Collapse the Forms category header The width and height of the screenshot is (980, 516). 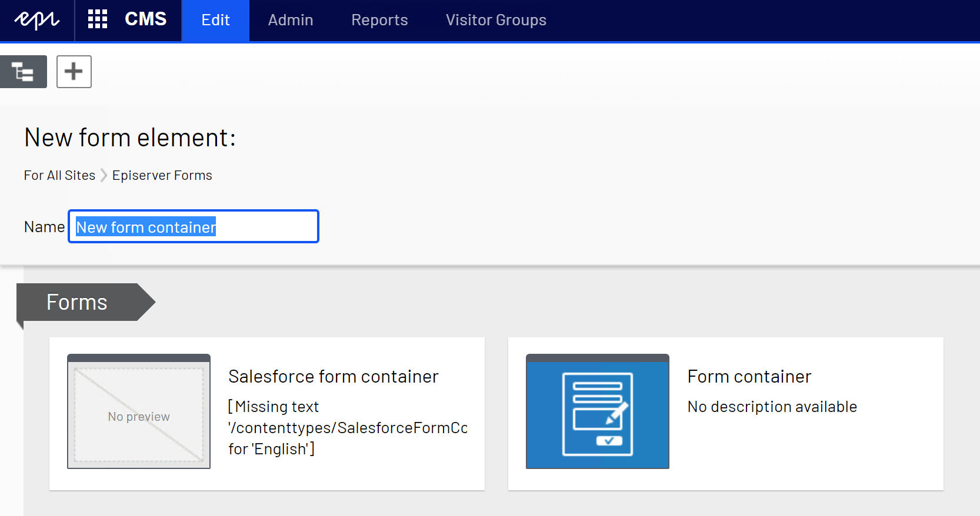pos(77,302)
